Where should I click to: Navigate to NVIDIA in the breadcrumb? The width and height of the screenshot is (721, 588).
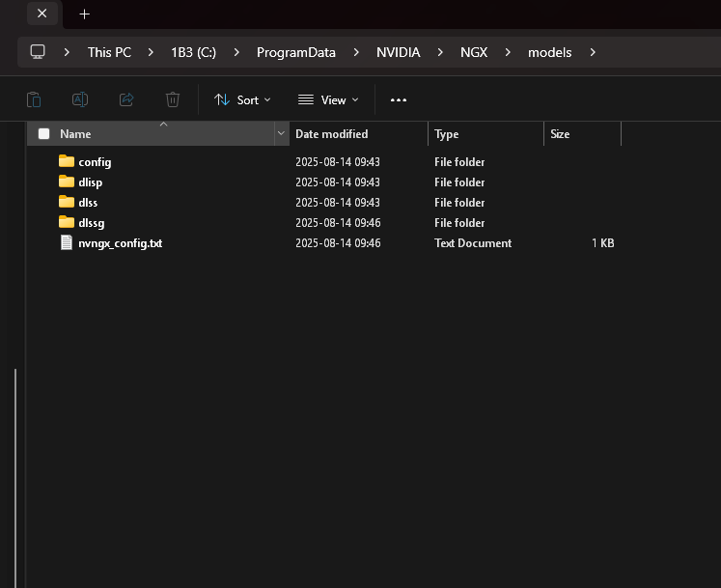pos(398,52)
